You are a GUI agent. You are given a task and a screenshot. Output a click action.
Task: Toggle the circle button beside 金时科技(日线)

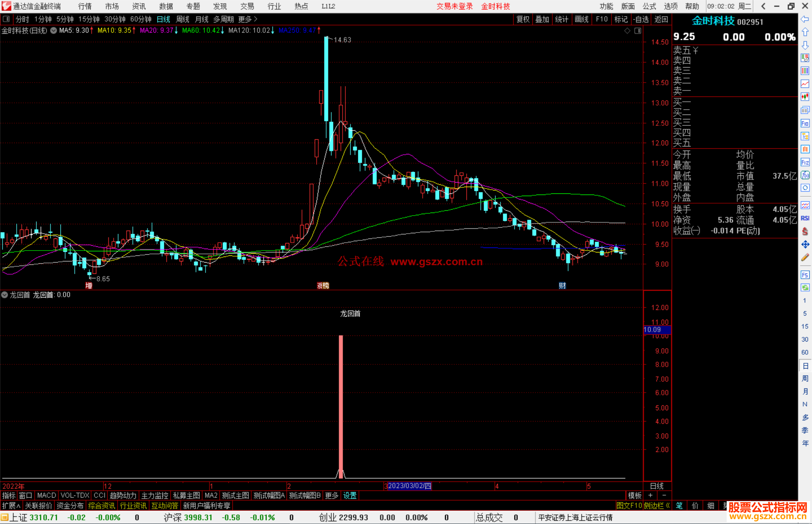pos(54,30)
